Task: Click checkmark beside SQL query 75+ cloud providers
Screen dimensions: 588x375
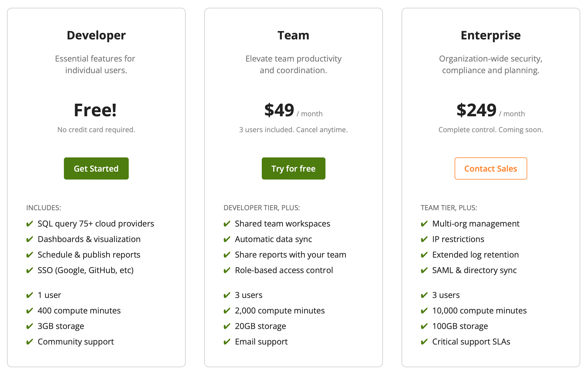Action: click(x=30, y=224)
